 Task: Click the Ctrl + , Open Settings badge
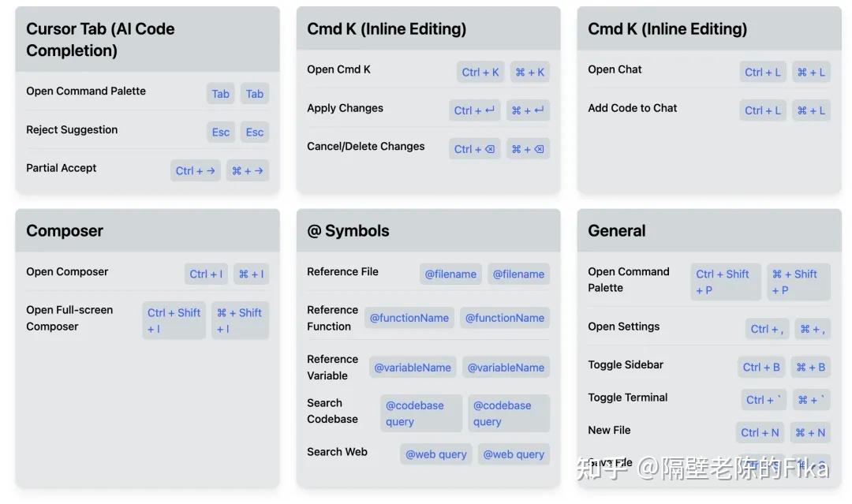click(767, 329)
